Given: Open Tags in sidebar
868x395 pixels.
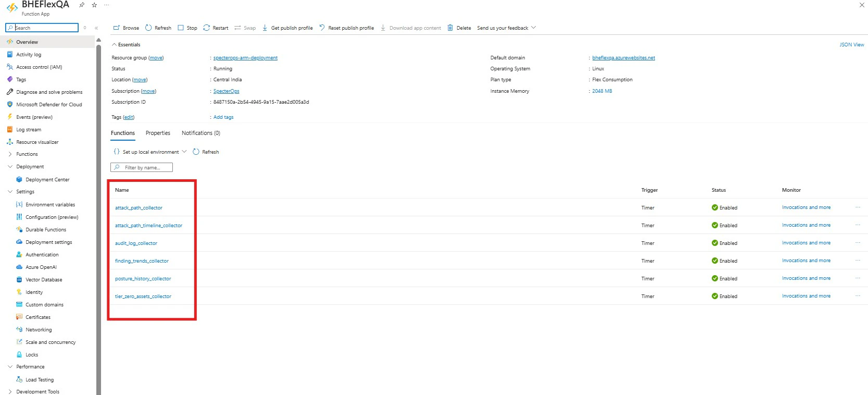Looking at the screenshot, I should (x=21, y=79).
